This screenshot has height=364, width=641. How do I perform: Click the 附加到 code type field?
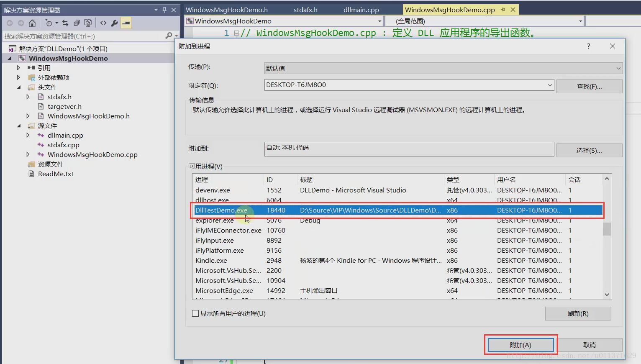(409, 149)
